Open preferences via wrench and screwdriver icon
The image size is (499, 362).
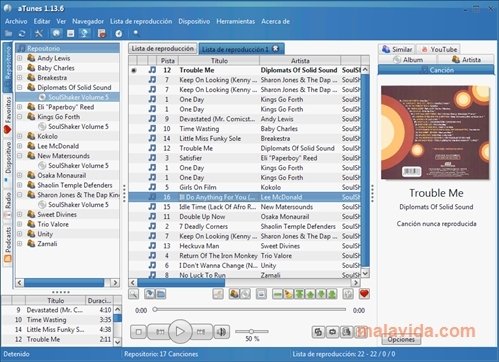tap(39, 33)
